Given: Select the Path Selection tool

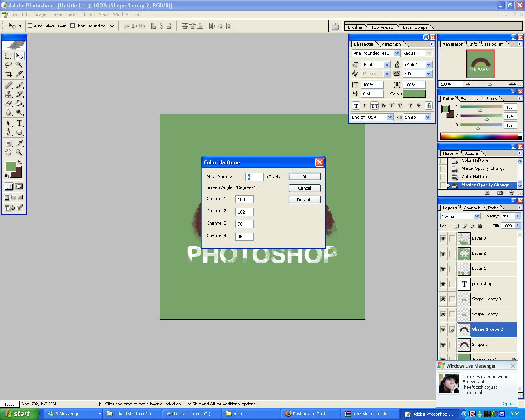Looking at the screenshot, I should [x=9, y=123].
